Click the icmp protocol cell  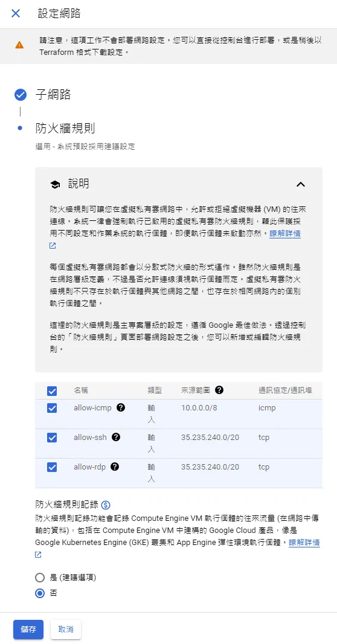[x=267, y=408]
